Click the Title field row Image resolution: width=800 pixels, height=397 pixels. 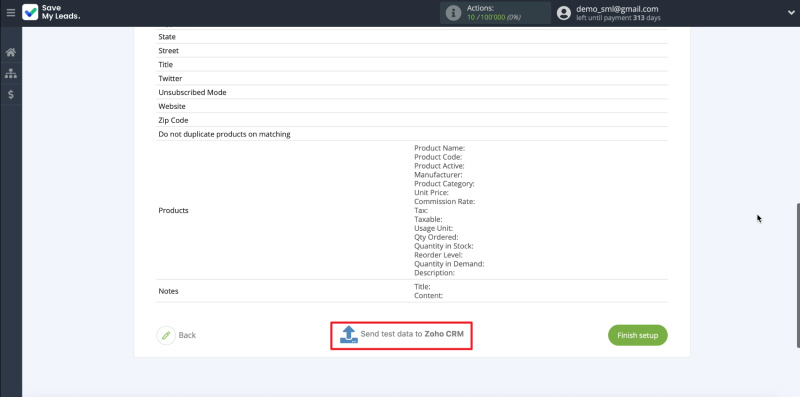coord(412,64)
